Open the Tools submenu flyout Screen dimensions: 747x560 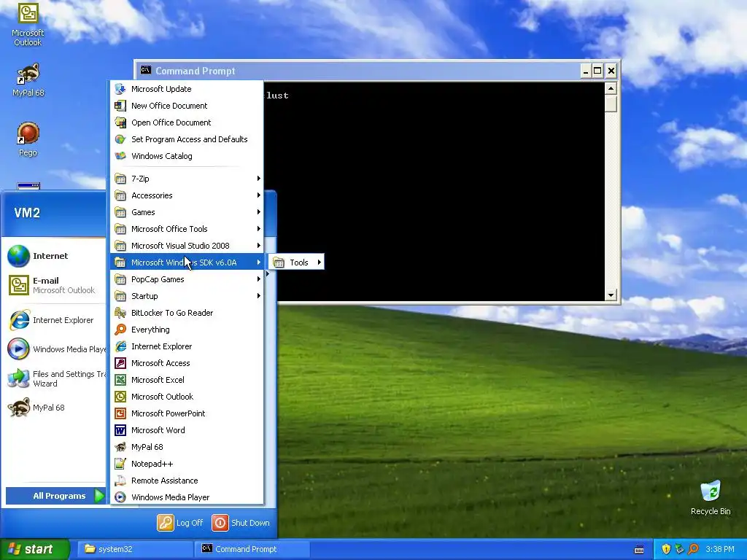tap(297, 262)
